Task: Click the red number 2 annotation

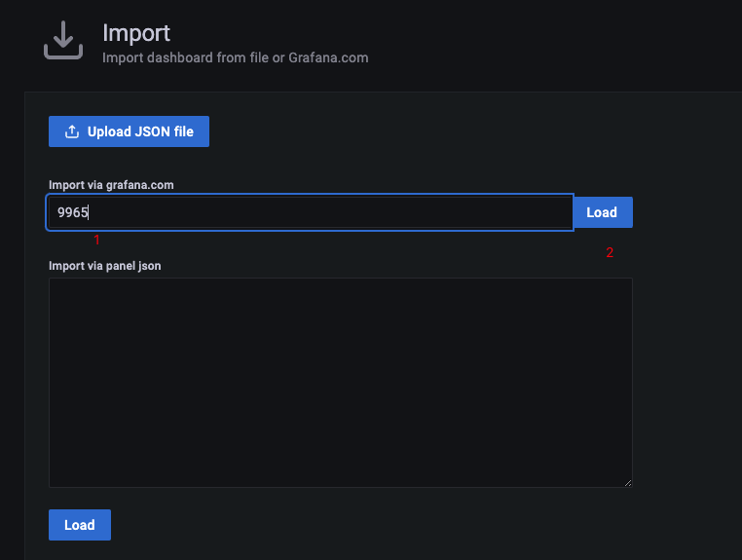Action: click(610, 253)
